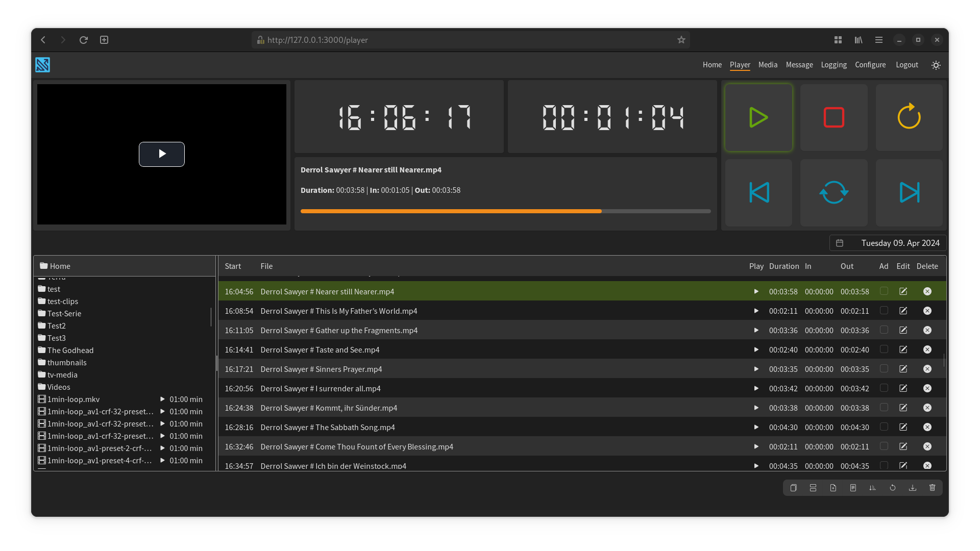
Task: Click the sort playlist icon
Action: pyautogui.click(x=873, y=488)
